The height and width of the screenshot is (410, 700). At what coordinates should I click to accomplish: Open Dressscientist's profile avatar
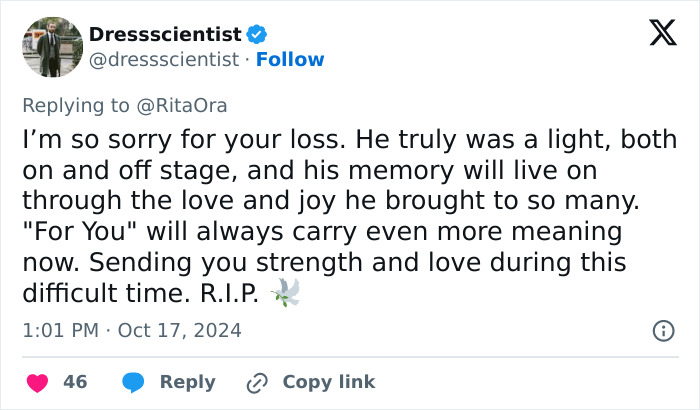(51, 46)
